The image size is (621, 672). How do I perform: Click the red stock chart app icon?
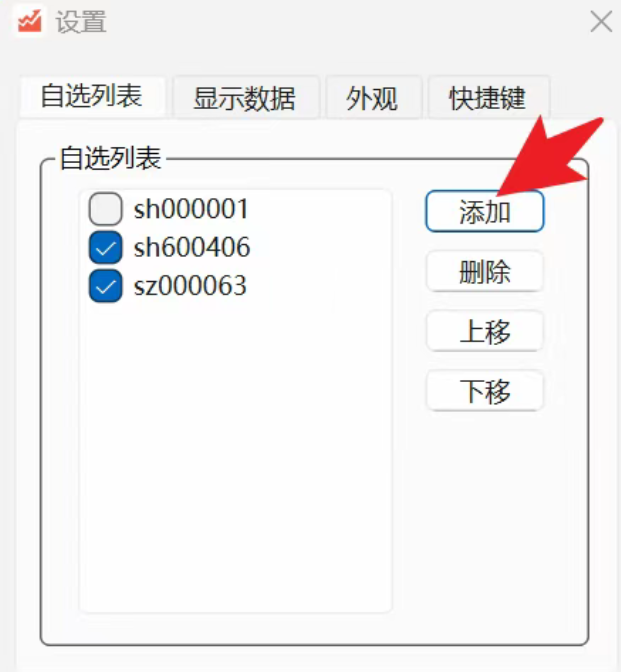coord(30,21)
